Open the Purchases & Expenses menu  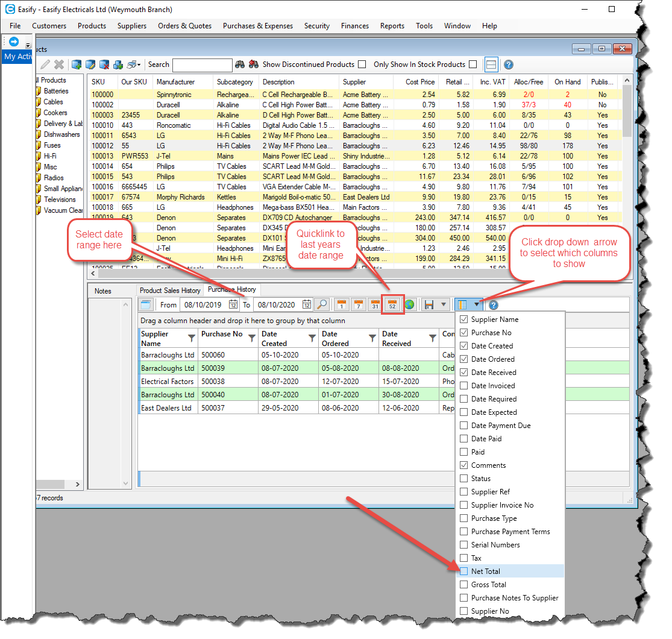[x=257, y=26]
